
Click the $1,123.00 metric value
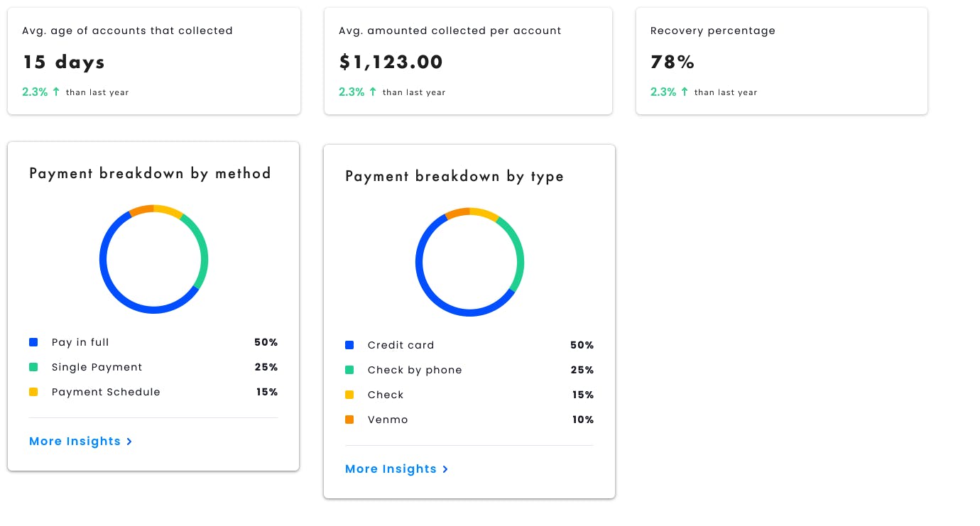click(391, 62)
